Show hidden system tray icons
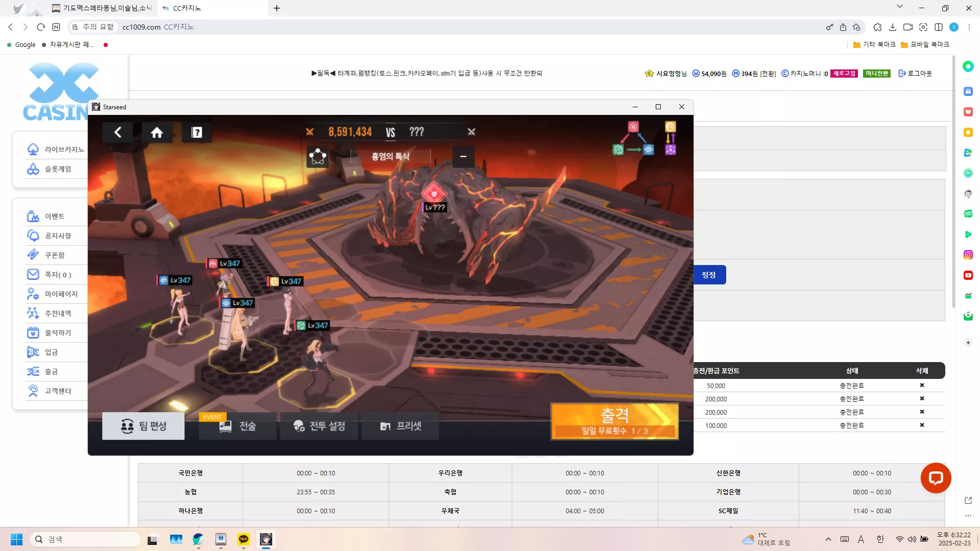The height and width of the screenshot is (551, 980). [x=828, y=539]
